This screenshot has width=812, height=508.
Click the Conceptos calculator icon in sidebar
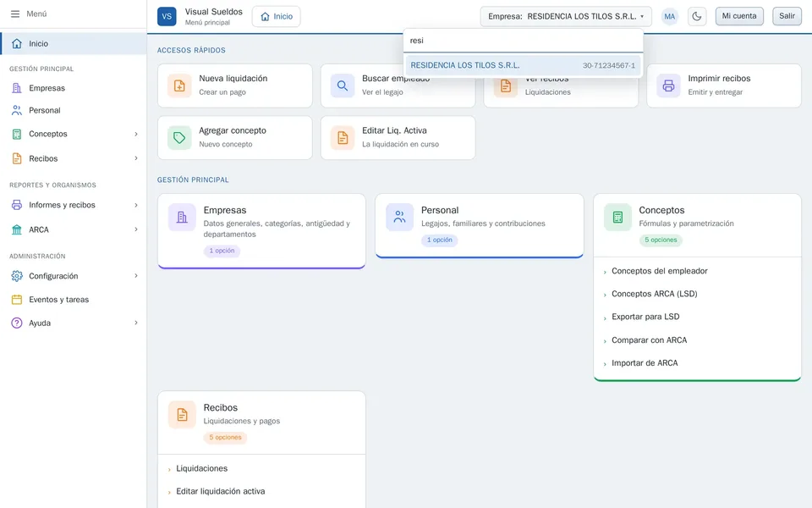coord(17,135)
